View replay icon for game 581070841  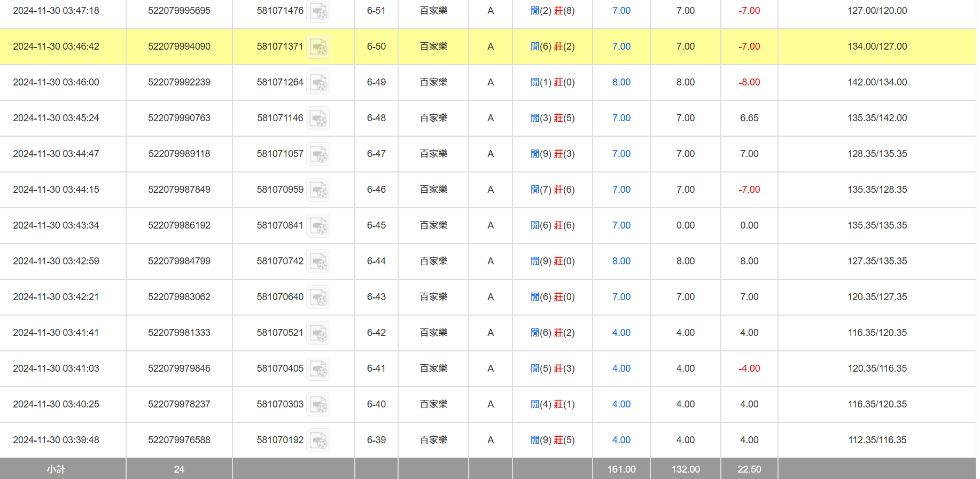318,226
